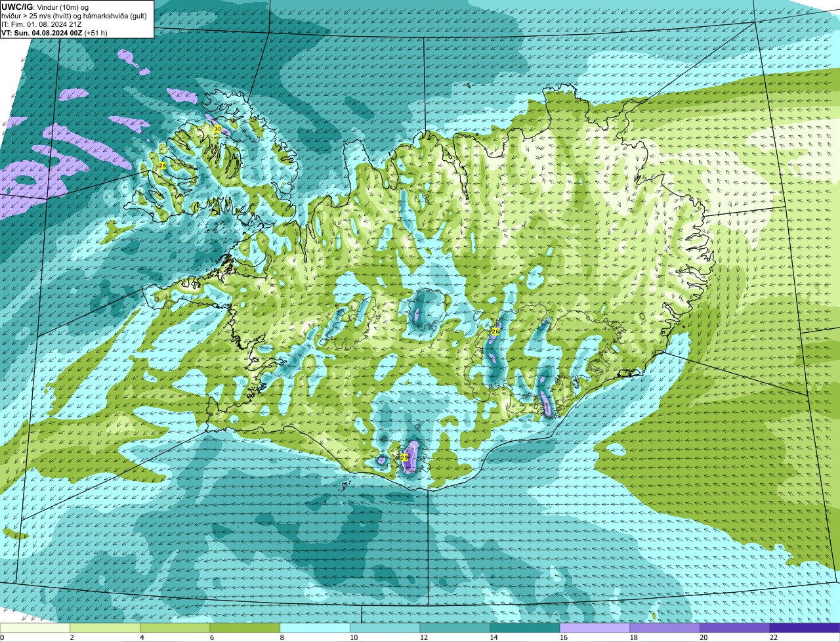Screen dimensions: 840x642
Task: Pick the 10–12 m/s light teal swatch
Action: click(x=385, y=628)
